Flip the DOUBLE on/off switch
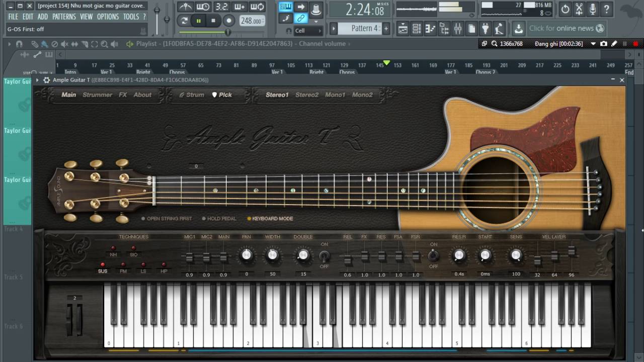The width and height of the screenshot is (644, 362). click(x=325, y=255)
